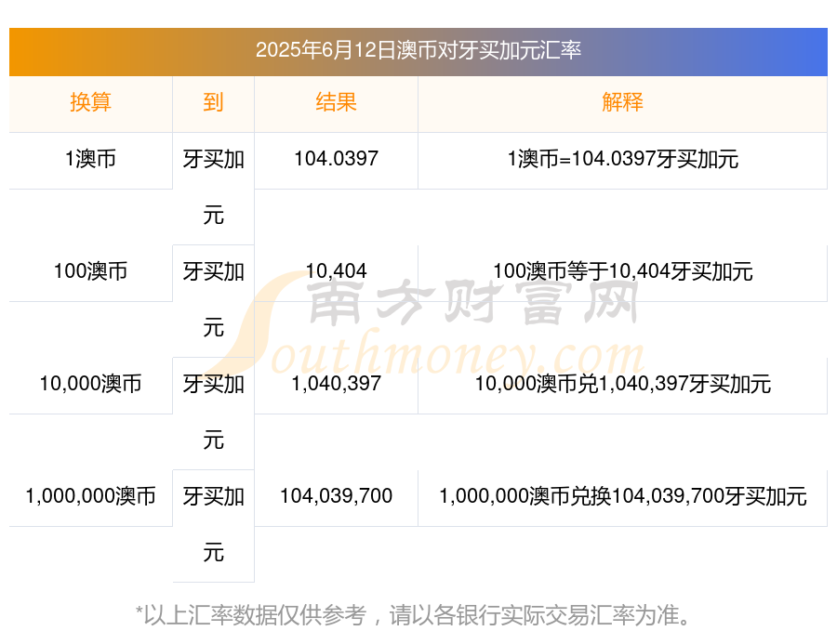837x644 pixels.
Task: Click the '到' column header
Action: 213,102
